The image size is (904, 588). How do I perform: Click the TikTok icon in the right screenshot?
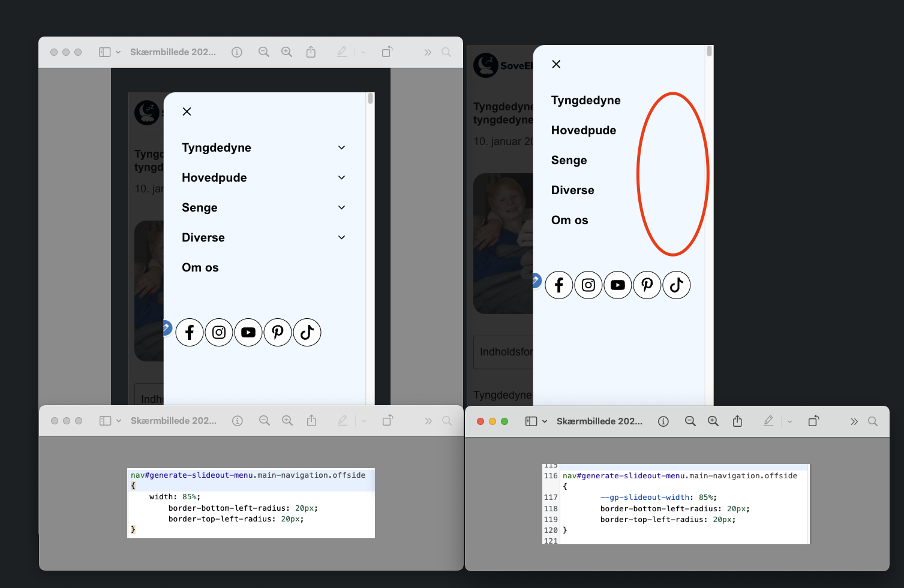coord(677,285)
